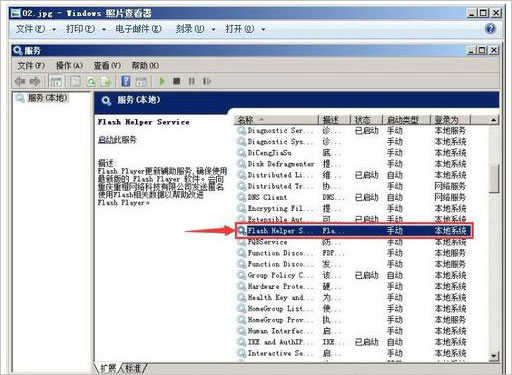
Task: Click the Restart Service toolbar icon
Action: pos(207,81)
